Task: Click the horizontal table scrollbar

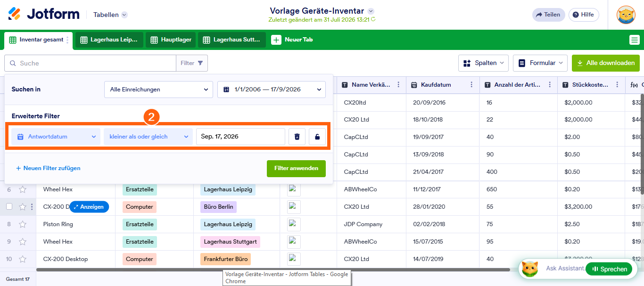Action: tap(273, 270)
